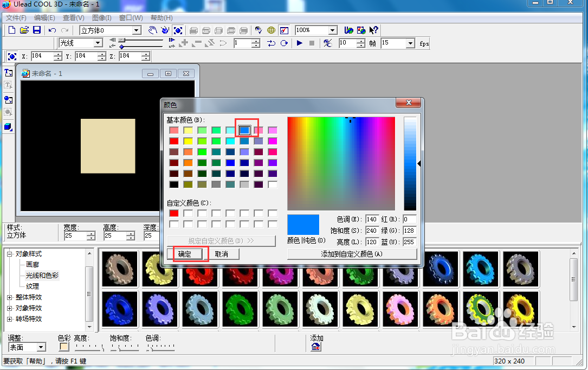
Task: Select 光线和色彩 in the style tree
Action: pos(42,276)
